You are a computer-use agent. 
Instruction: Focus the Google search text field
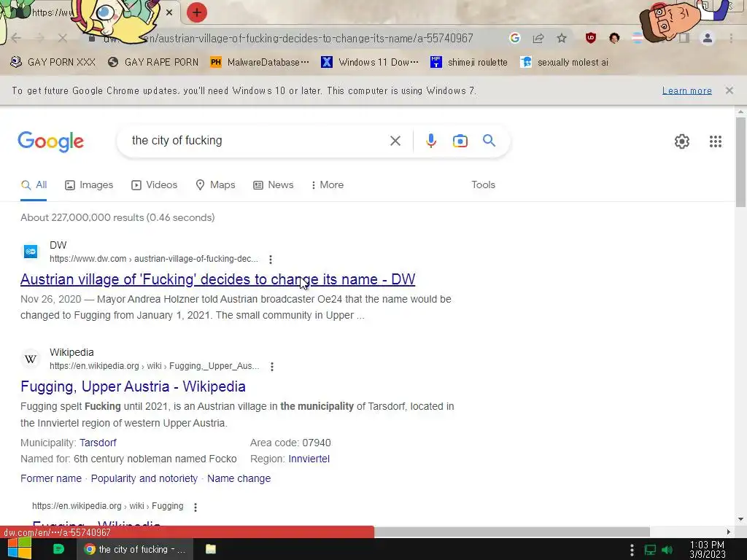tap(255, 141)
